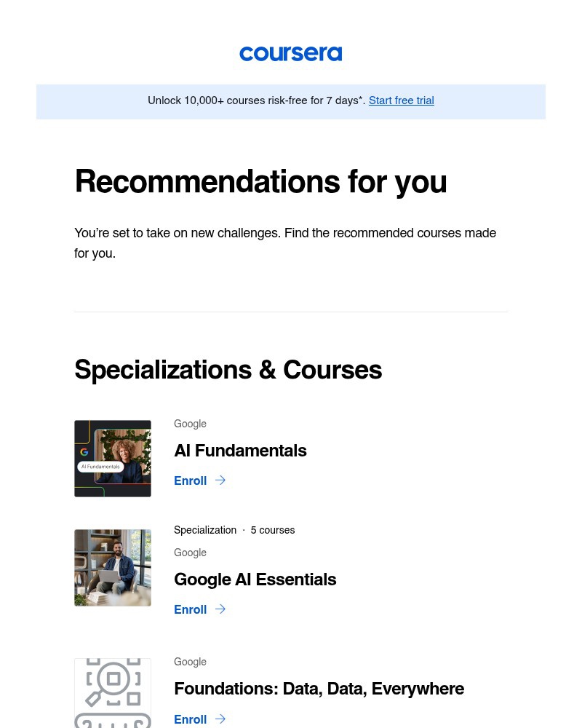This screenshot has height=728, width=582.
Task: Open Foundations: Data, Data, Everywhere title
Action: (x=319, y=689)
